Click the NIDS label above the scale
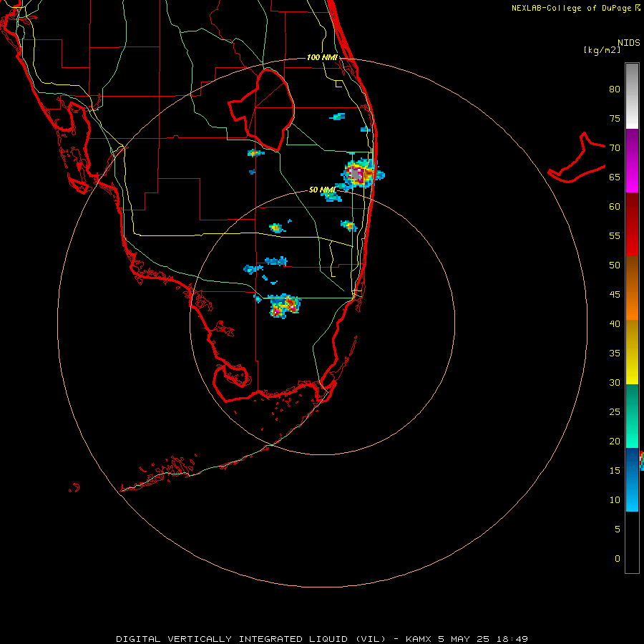The width and height of the screenshot is (644, 644). tap(629, 42)
